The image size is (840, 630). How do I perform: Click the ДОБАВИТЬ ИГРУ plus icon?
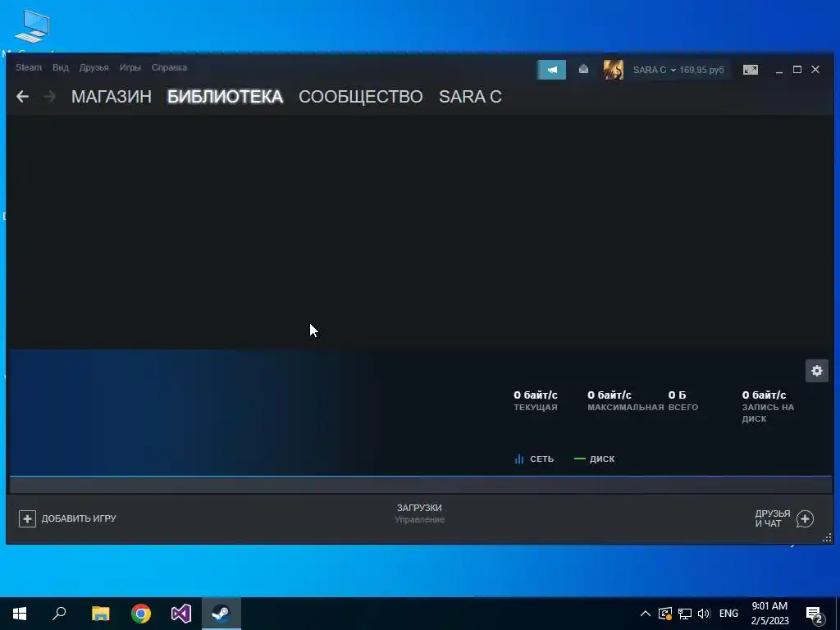tap(27, 518)
